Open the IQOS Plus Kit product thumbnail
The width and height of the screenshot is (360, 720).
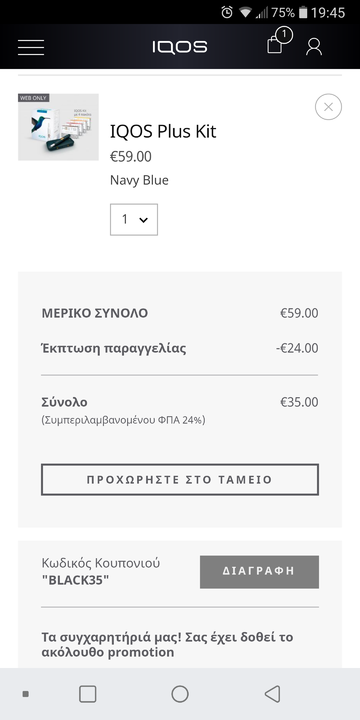click(x=58, y=127)
